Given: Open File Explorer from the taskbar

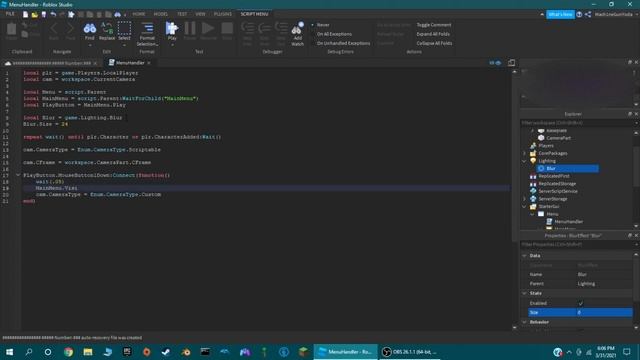Looking at the screenshot, I should click(x=88, y=352).
